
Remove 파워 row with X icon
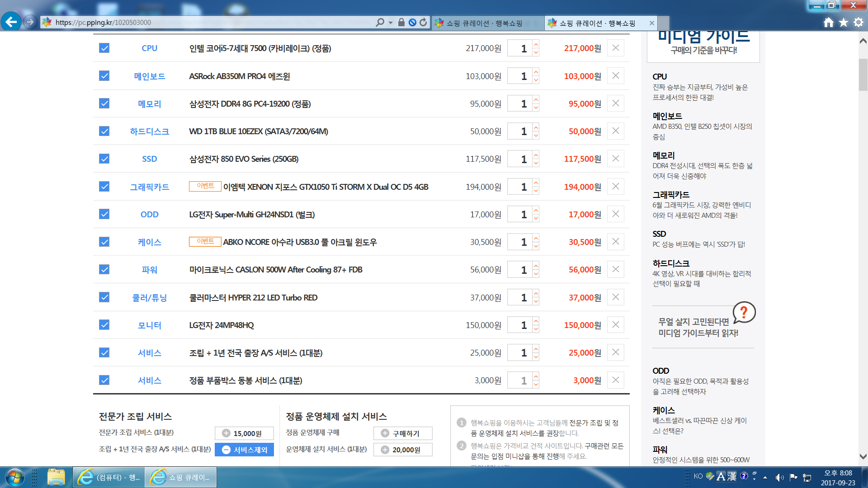click(616, 269)
